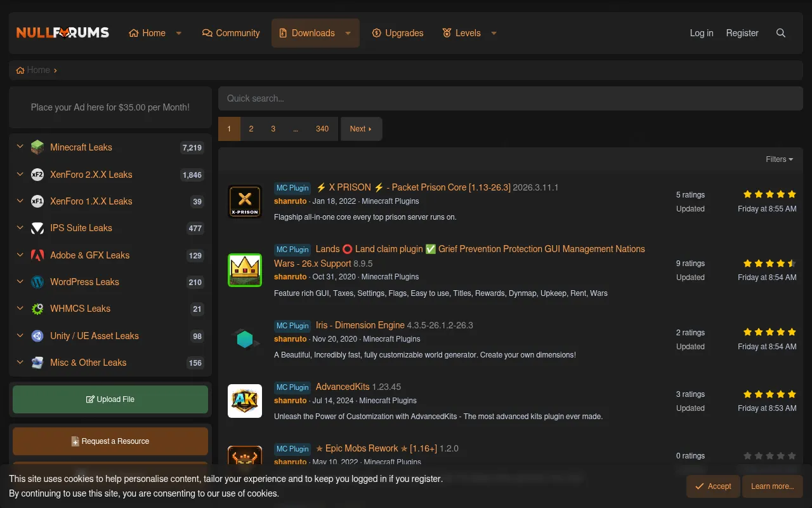Screen dimensions: 812x508
Task: Click the MC Plugin tag on X PRISON
Action: point(292,188)
